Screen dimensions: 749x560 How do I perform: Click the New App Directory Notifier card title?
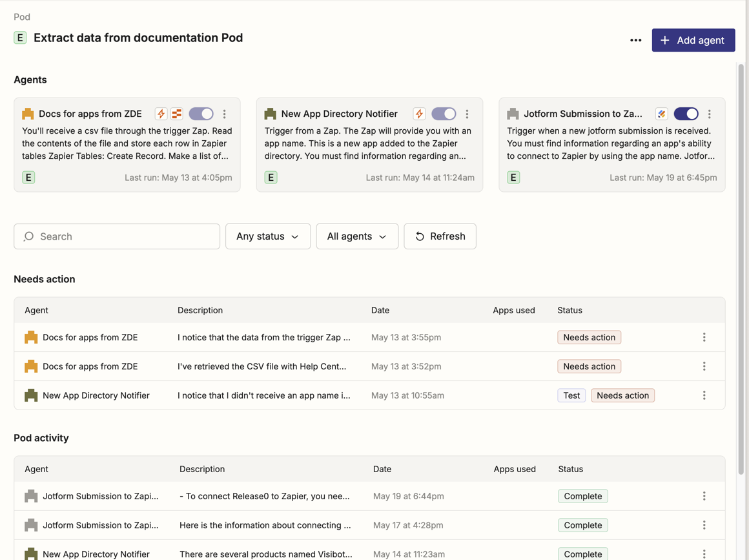[339, 114]
